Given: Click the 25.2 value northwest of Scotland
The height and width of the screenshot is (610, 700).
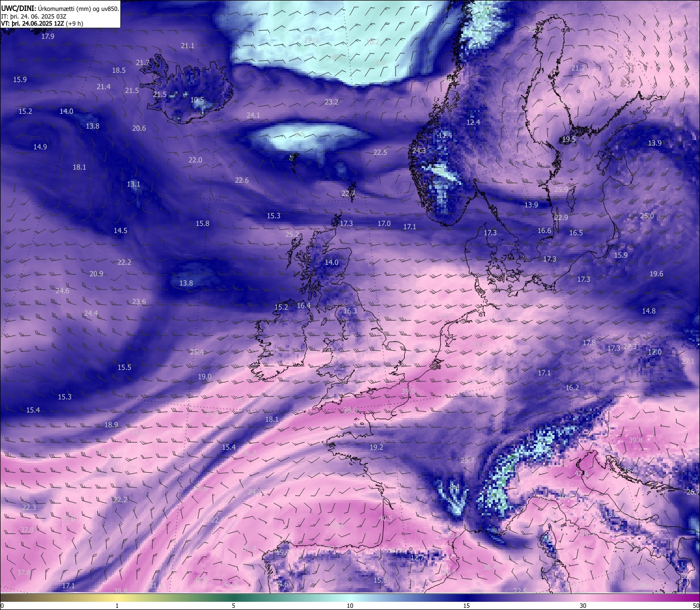Looking at the screenshot, I should click(x=292, y=234).
